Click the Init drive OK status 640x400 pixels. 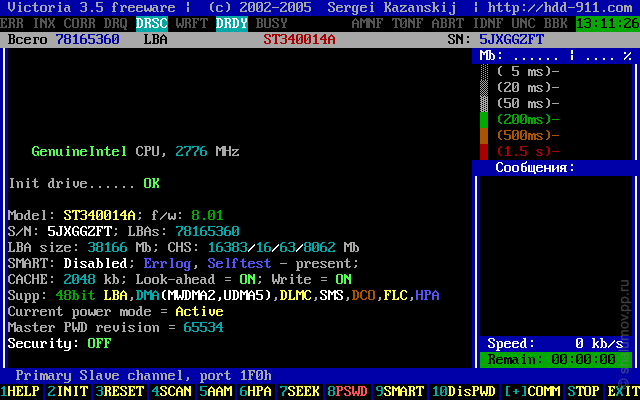coord(151,184)
